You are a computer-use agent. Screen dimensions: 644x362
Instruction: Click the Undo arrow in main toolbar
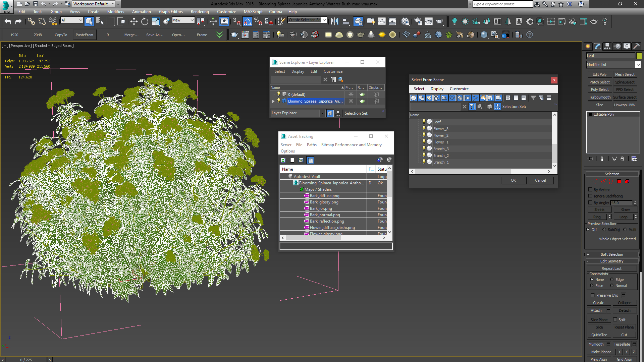(8, 21)
